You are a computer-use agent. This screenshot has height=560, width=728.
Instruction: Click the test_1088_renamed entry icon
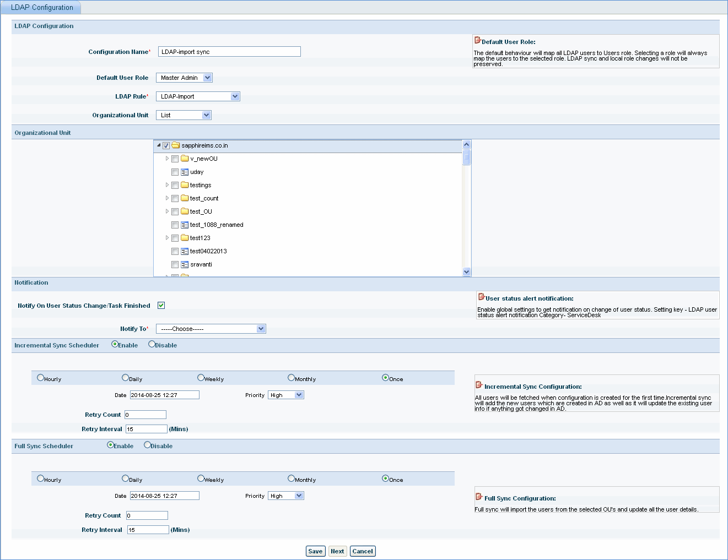[185, 225]
